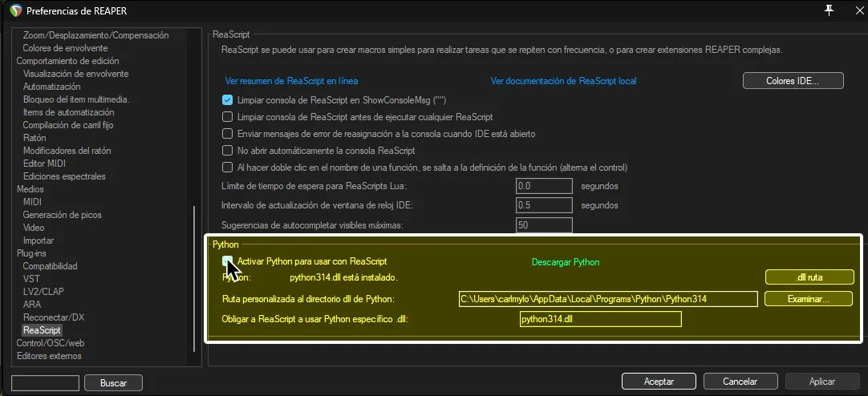868x396 pixels.
Task: Select Zoom/Desplazamiento/Compensación in the tree
Action: 95,35
